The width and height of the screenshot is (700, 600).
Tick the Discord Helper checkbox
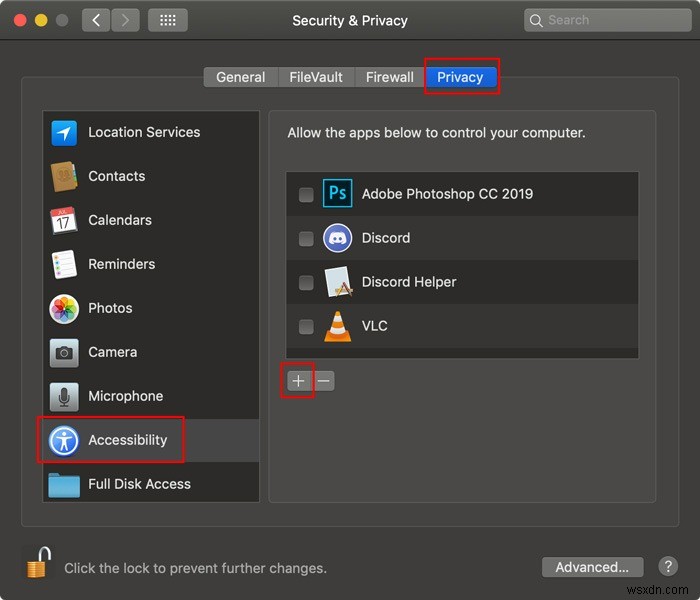tap(306, 283)
